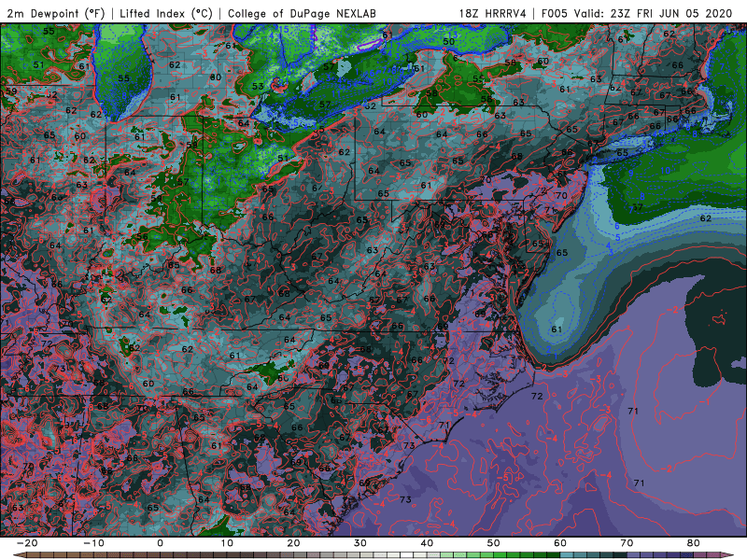
Task: Click the '2m Dewpoint (°F)' title text
Action: (x=56, y=14)
